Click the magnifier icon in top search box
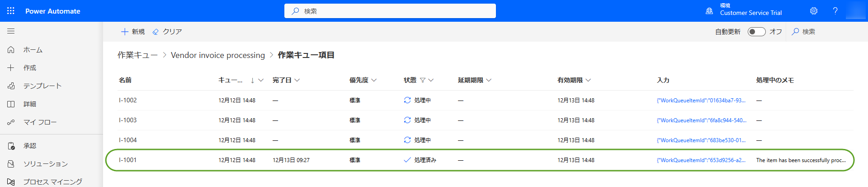The image size is (868, 187). pyautogui.click(x=295, y=11)
